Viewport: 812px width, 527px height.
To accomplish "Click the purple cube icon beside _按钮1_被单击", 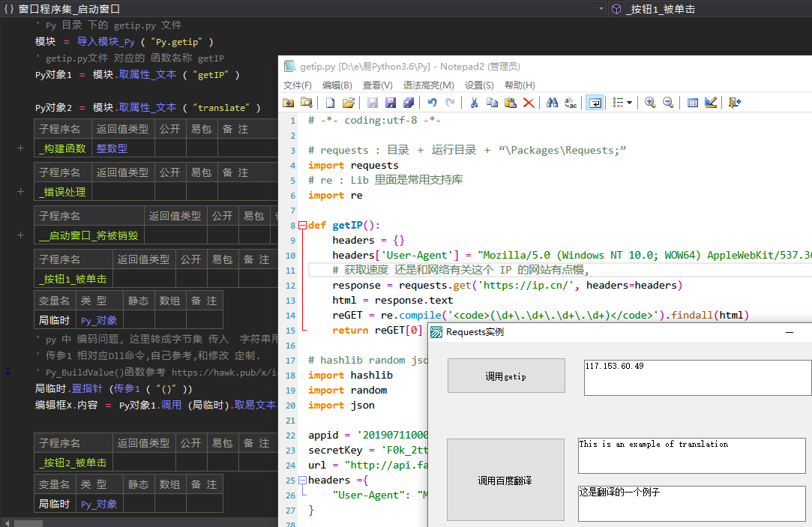I will pos(616,9).
